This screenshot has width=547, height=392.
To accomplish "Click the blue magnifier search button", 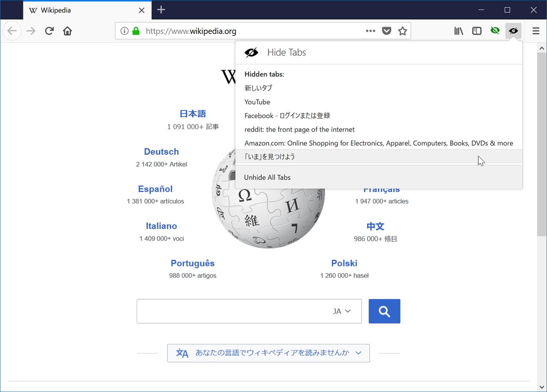I will tap(384, 311).
